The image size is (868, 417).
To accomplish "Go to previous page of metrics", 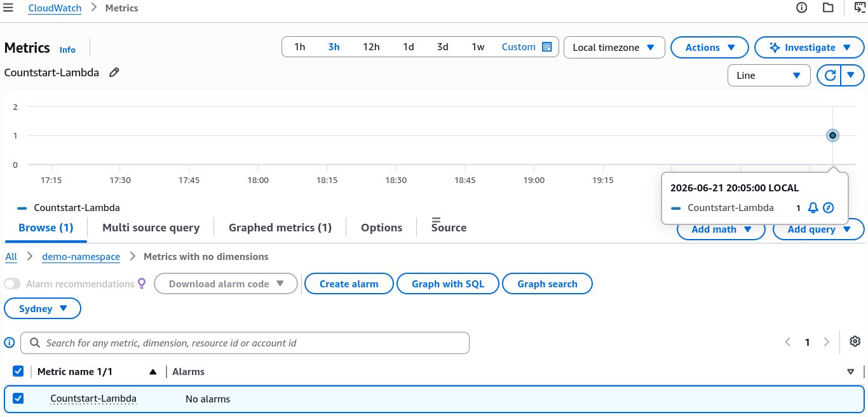I will (x=788, y=342).
